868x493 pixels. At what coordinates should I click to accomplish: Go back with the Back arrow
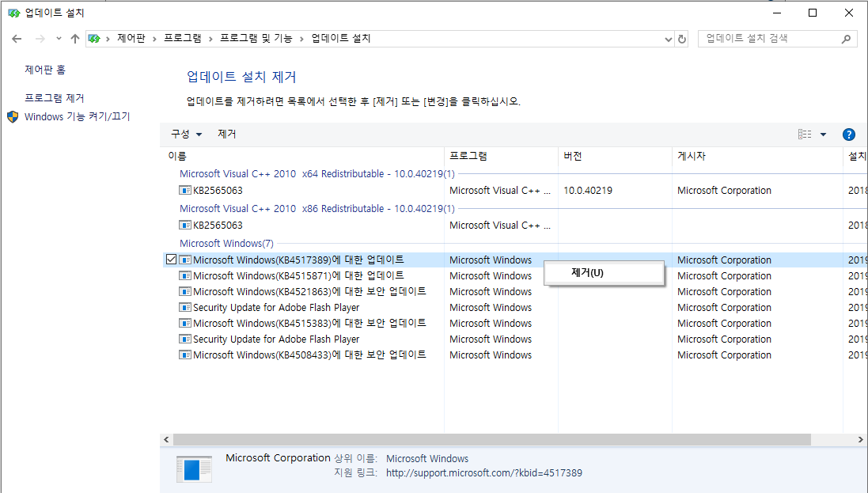tap(17, 39)
